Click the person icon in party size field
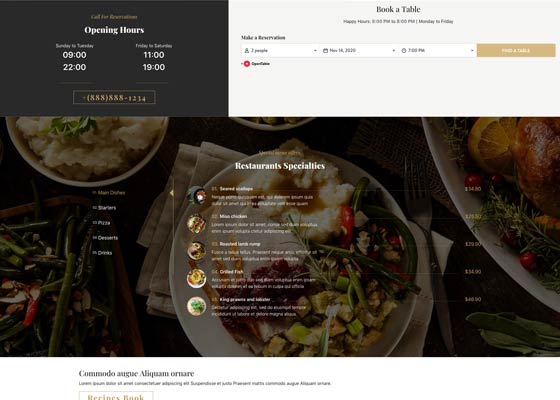Image resolution: width=560 pixels, height=400 pixels. pos(247,51)
